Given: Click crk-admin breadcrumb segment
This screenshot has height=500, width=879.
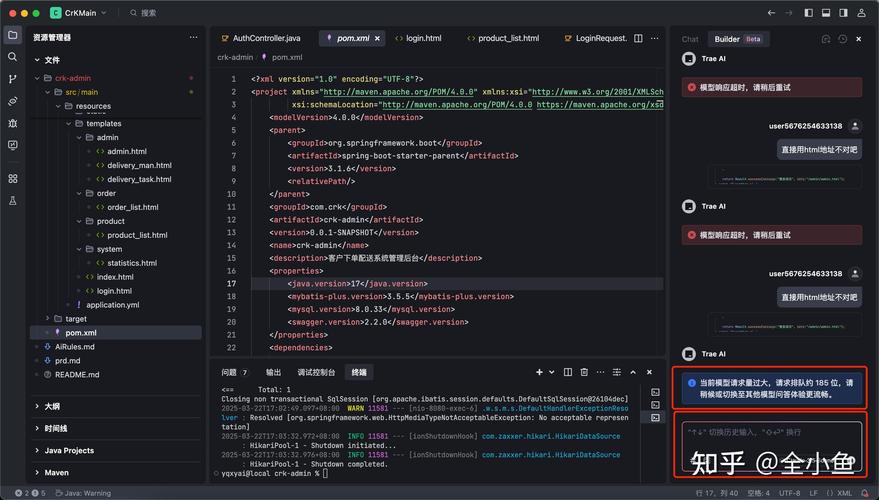Looking at the screenshot, I should click(x=235, y=57).
